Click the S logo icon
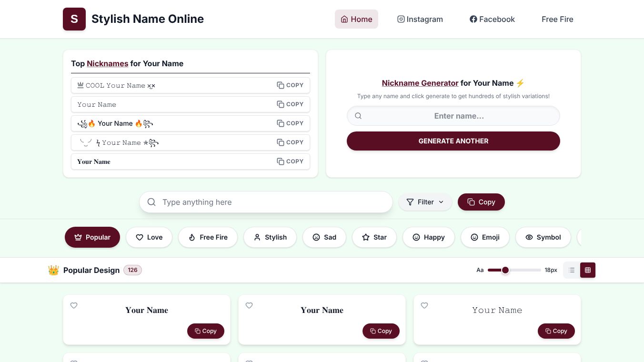This screenshot has height=362, width=644. [74, 19]
